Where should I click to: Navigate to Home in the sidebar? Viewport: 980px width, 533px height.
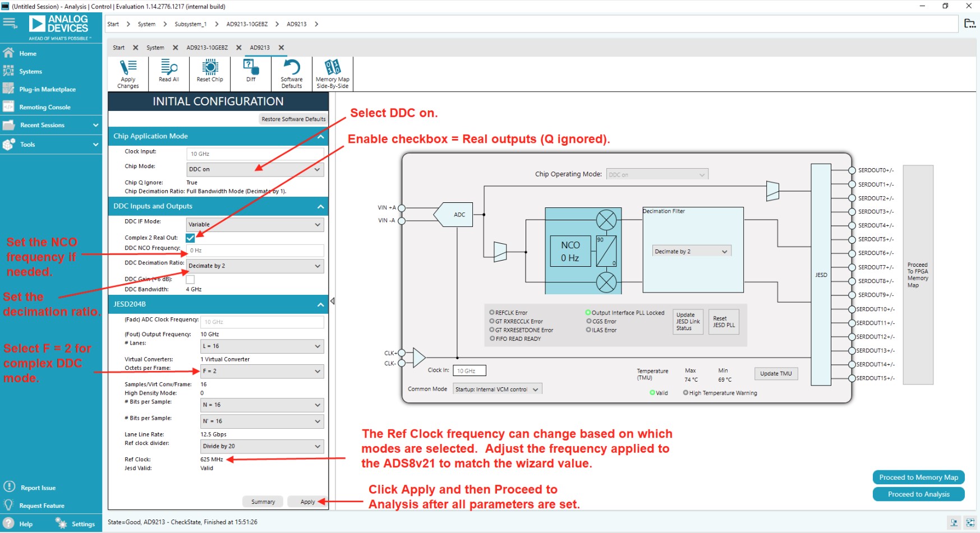(x=27, y=53)
